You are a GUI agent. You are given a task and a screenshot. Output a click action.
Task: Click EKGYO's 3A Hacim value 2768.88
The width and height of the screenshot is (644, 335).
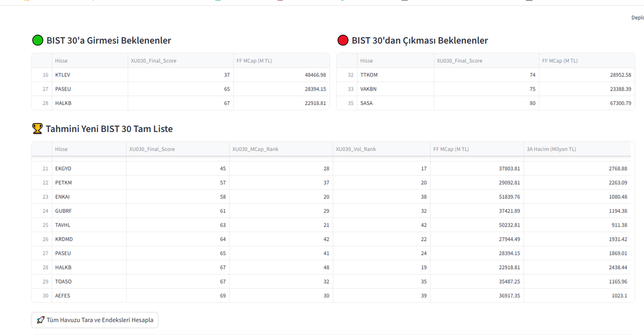click(x=577, y=168)
